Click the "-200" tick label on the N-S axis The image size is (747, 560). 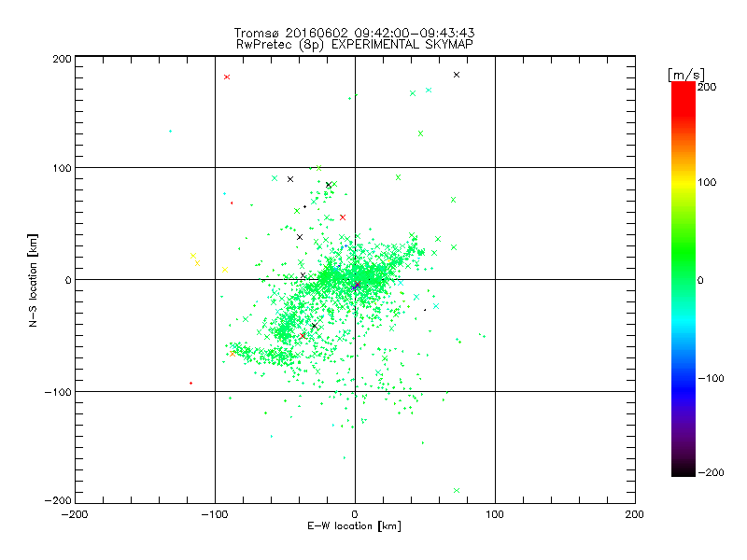pos(59,500)
